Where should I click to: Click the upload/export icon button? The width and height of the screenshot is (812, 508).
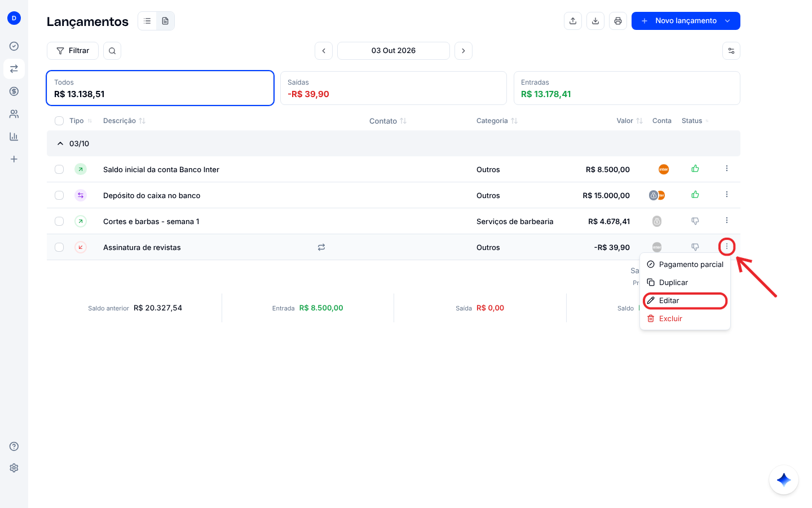tap(573, 21)
